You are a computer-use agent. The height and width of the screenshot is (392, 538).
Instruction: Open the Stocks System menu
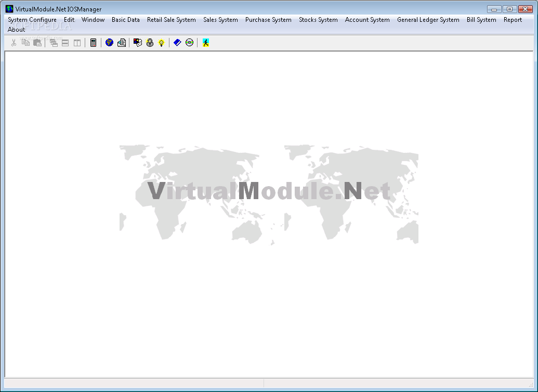pyautogui.click(x=318, y=20)
